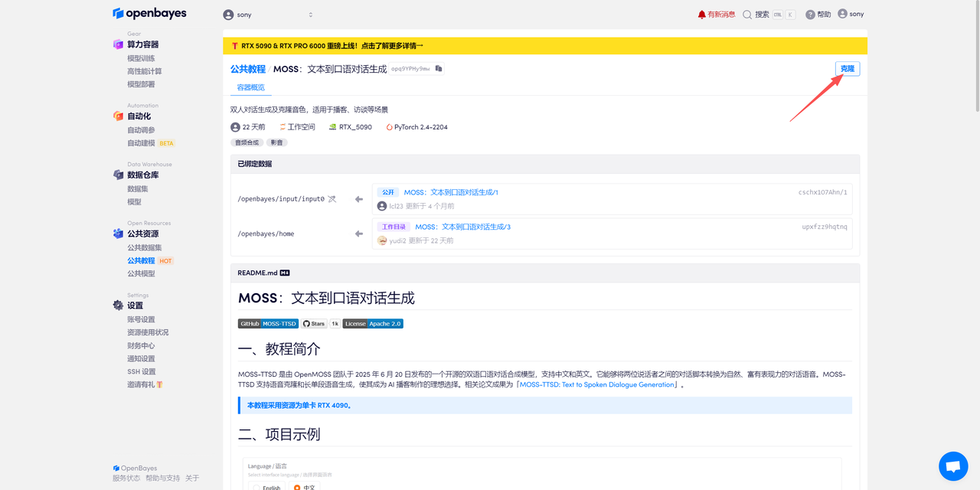This screenshot has height=490, width=980.
Task: Open 模型 under 数据仓库
Action: pyautogui.click(x=134, y=201)
